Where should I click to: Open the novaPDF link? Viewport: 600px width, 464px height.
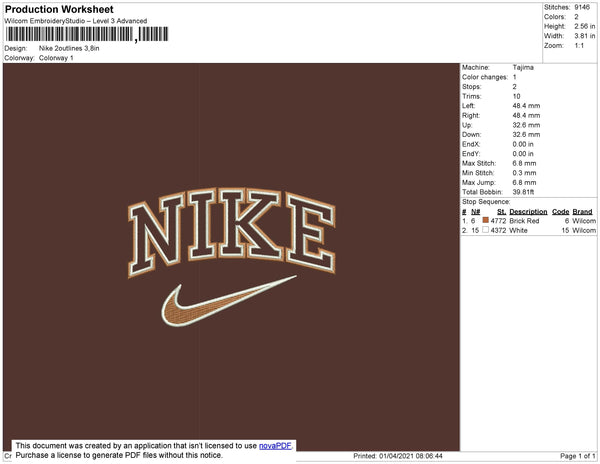[275, 446]
